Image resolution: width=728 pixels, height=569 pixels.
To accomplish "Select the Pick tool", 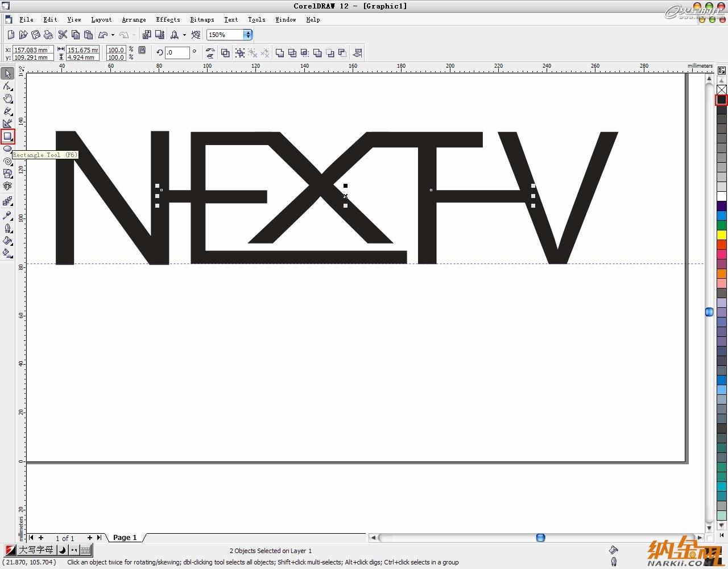I will pos(7,74).
